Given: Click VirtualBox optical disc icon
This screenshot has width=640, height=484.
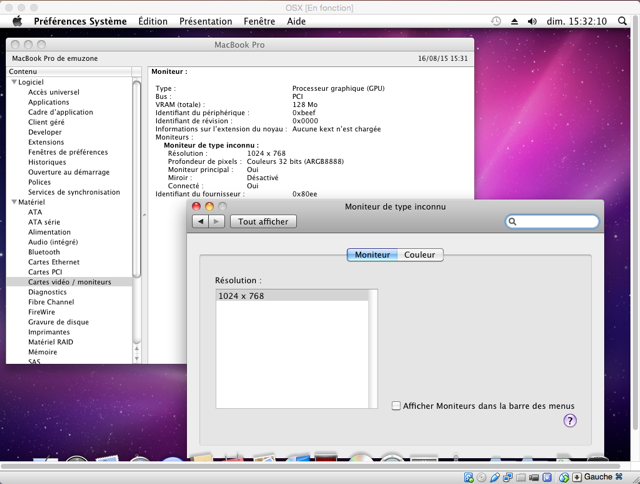Looking at the screenshot, I should (x=481, y=477).
